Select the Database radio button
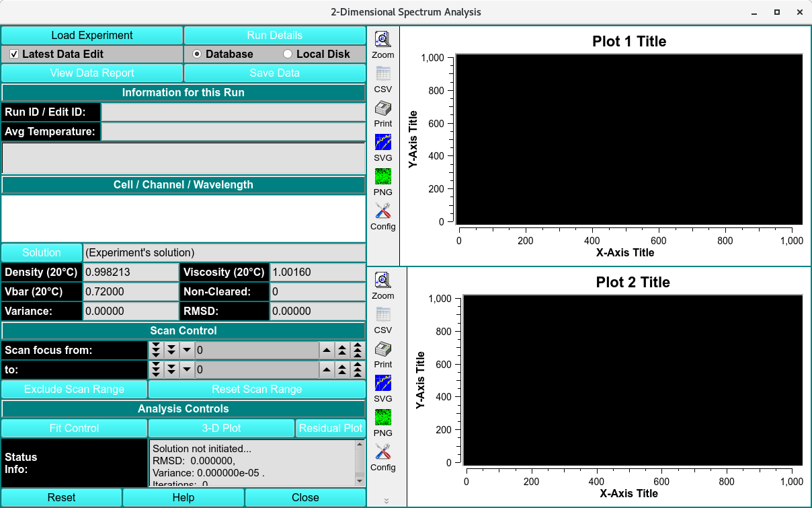The height and width of the screenshot is (508, 812). point(197,54)
